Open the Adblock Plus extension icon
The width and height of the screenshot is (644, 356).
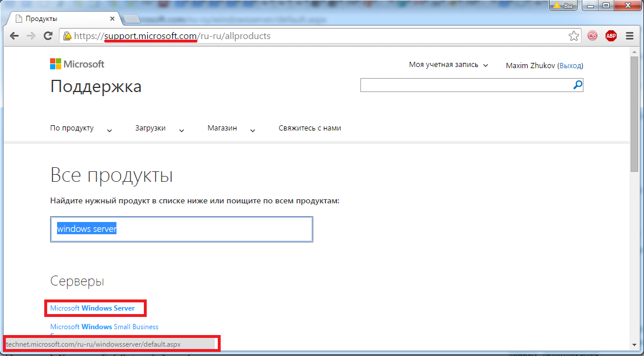[611, 36]
